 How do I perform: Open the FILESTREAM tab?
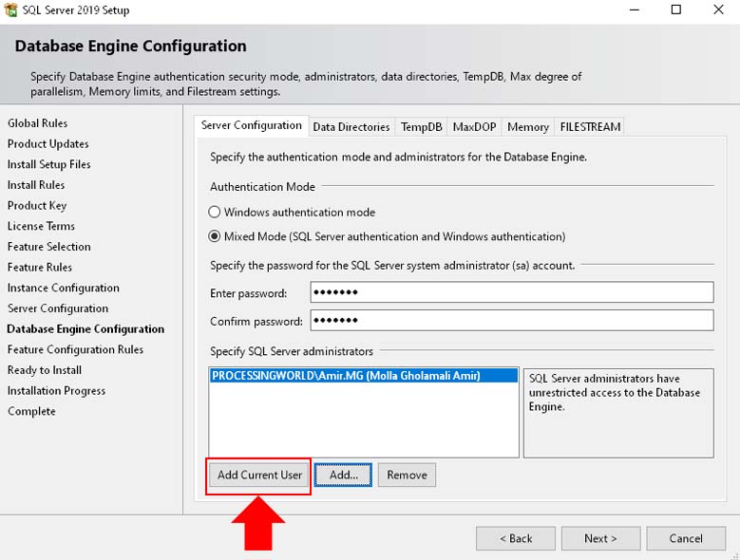click(590, 127)
